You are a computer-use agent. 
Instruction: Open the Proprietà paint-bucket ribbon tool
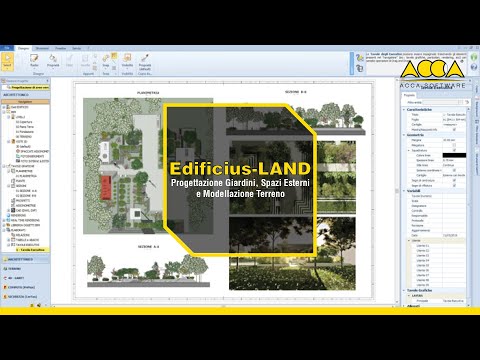click(53, 60)
